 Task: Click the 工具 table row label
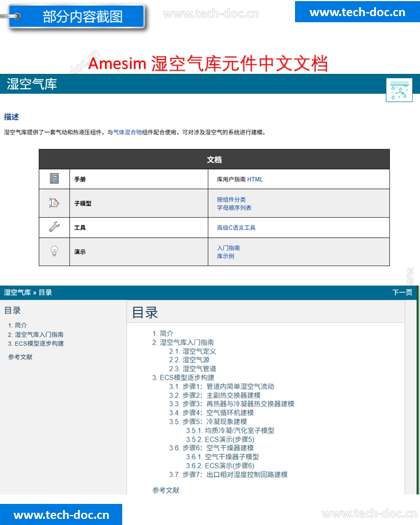(x=79, y=228)
